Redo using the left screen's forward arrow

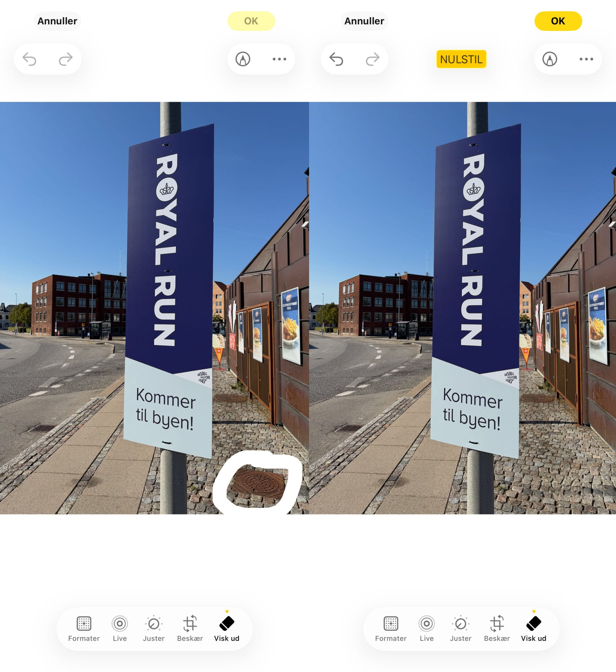click(x=66, y=59)
